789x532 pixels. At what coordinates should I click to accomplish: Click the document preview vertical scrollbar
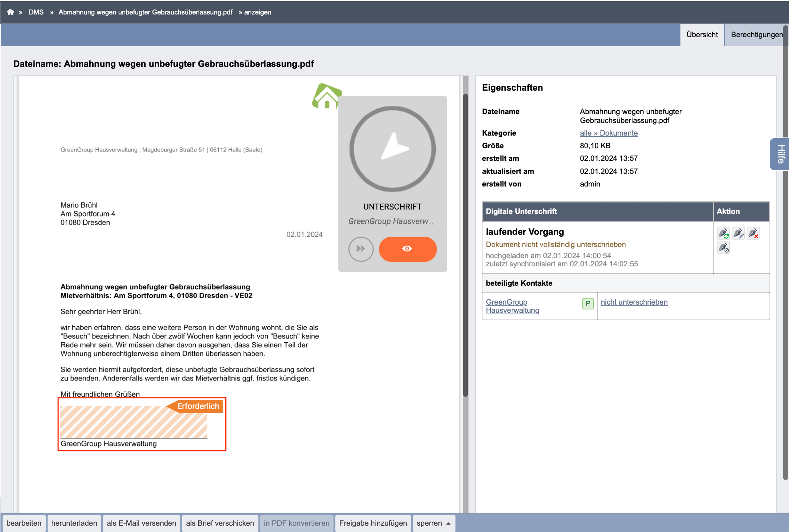click(465, 245)
